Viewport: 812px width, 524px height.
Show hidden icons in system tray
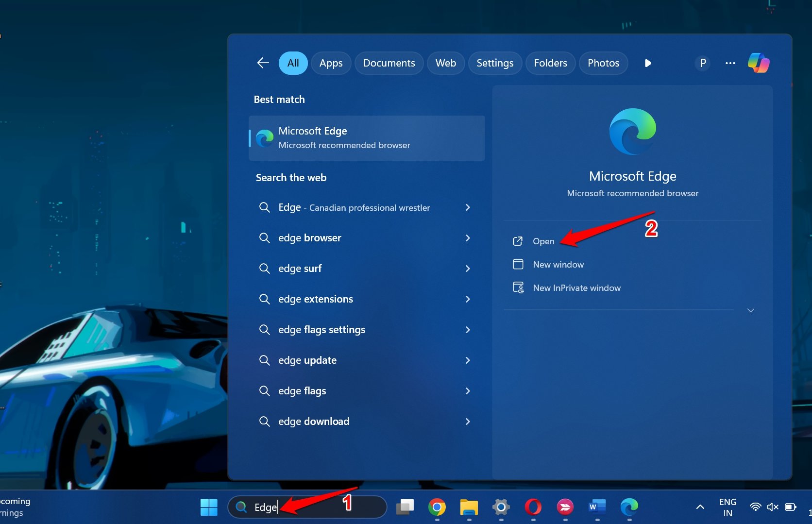[x=700, y=507]
